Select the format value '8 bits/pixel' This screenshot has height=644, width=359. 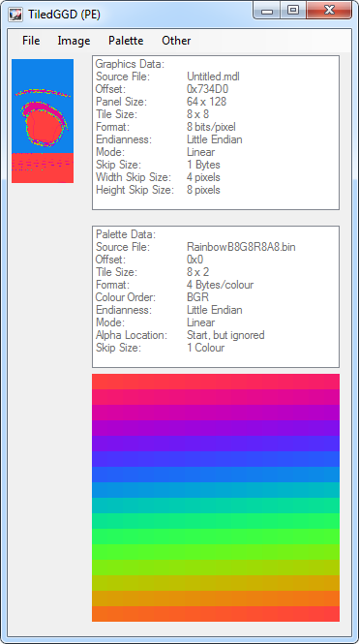[x=211, y=127]
